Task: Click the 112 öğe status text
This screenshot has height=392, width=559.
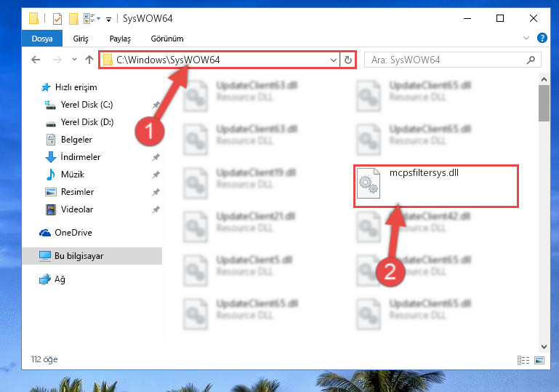Action: tap(44, 359)
